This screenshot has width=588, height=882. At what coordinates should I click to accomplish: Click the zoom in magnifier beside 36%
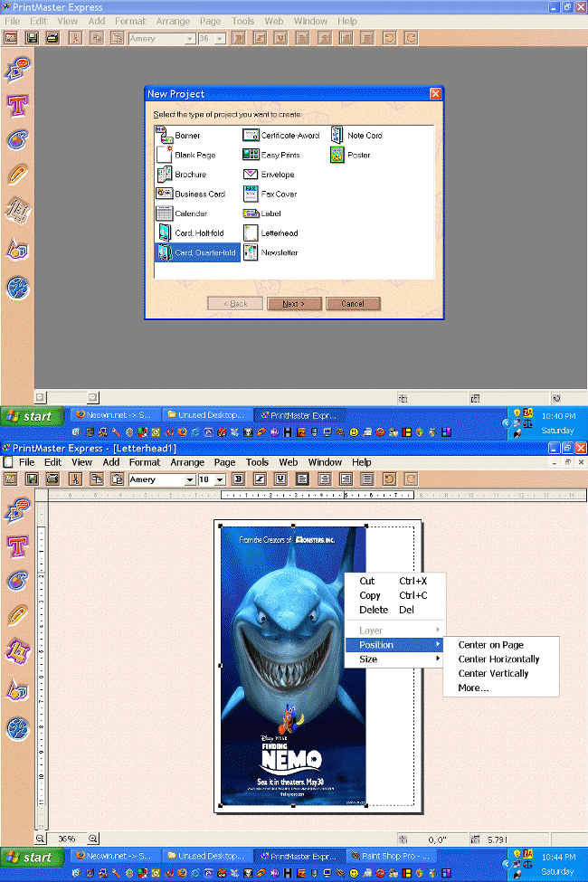93,838
